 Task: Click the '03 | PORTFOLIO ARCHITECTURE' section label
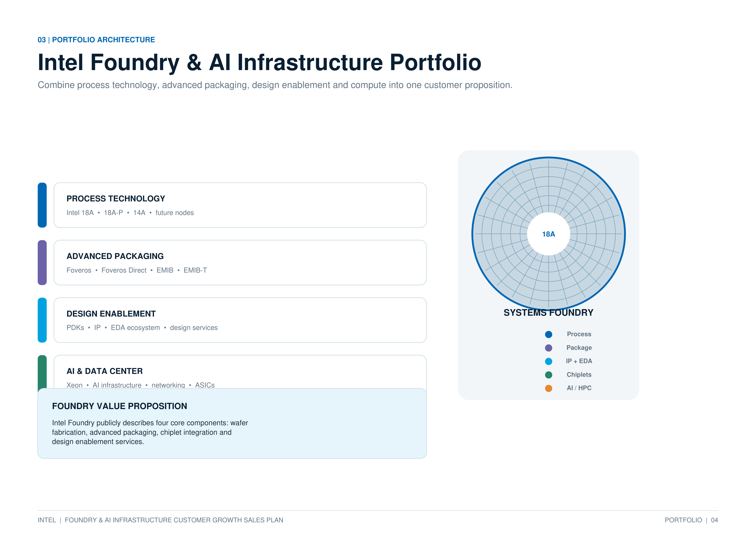(x=96, y=40)
